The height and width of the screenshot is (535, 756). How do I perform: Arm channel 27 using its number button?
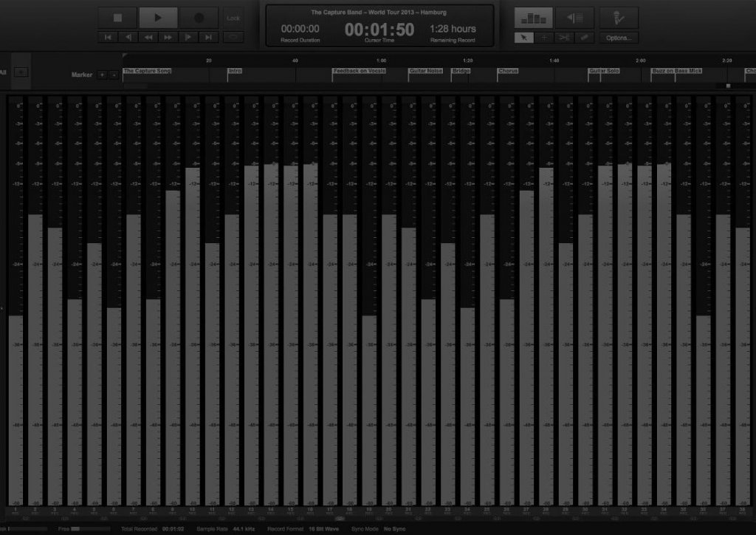coord(526,511)
